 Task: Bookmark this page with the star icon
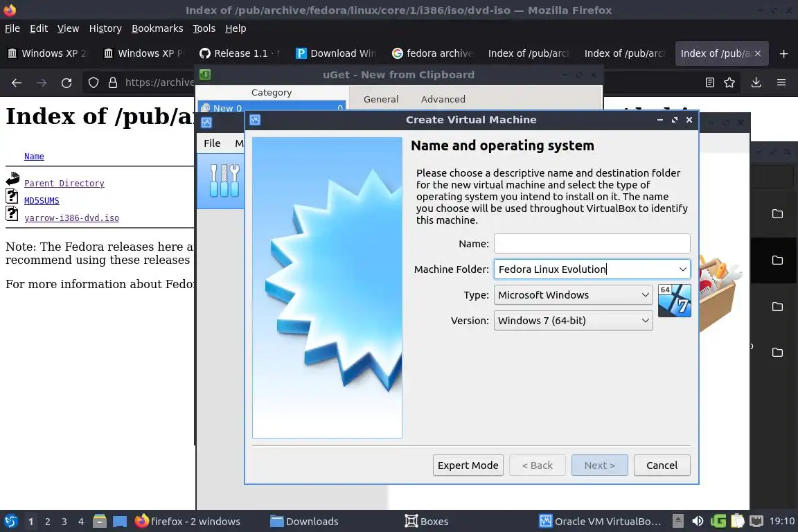729,82
